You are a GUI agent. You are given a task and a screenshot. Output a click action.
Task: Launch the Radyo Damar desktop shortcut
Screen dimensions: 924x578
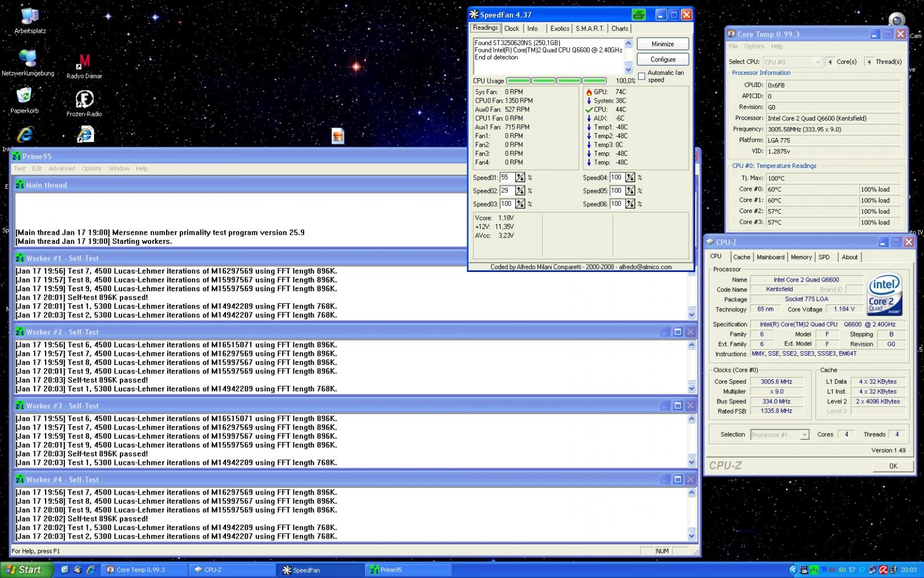(84, 62)
